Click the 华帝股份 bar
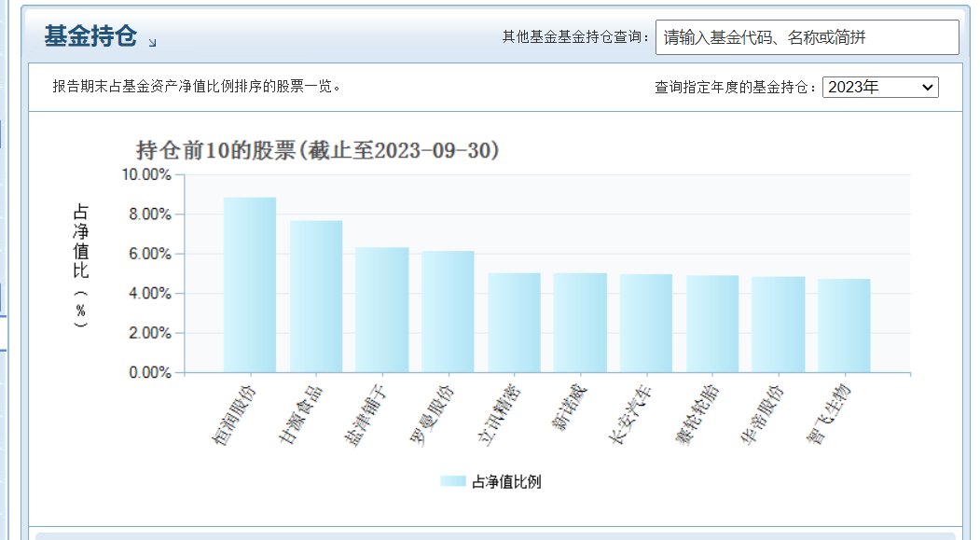The image size is (980, 540). click(778, 325)
